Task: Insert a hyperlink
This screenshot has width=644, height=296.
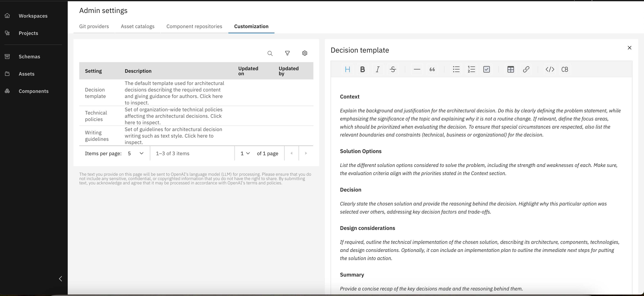Action: (x=526, y=69)
